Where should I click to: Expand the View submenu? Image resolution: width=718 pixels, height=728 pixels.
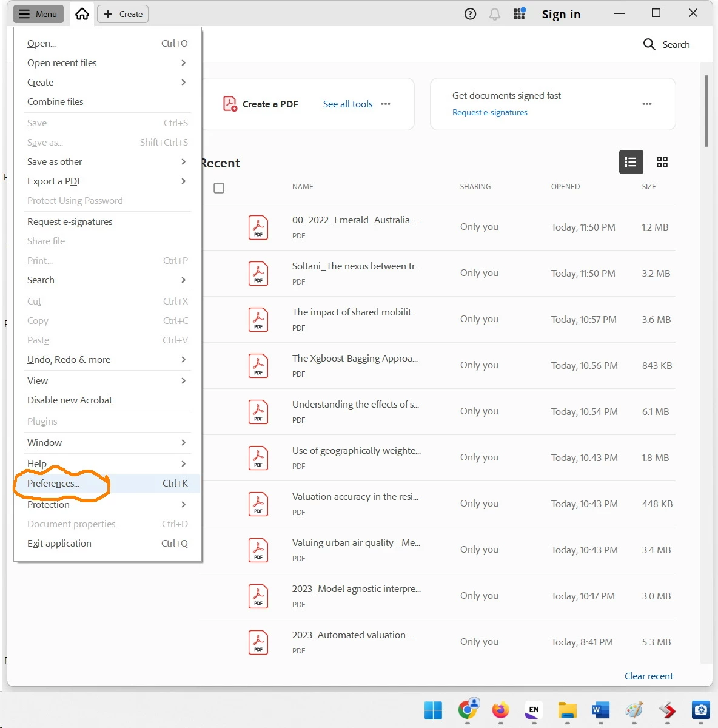(x=107, y=381)
